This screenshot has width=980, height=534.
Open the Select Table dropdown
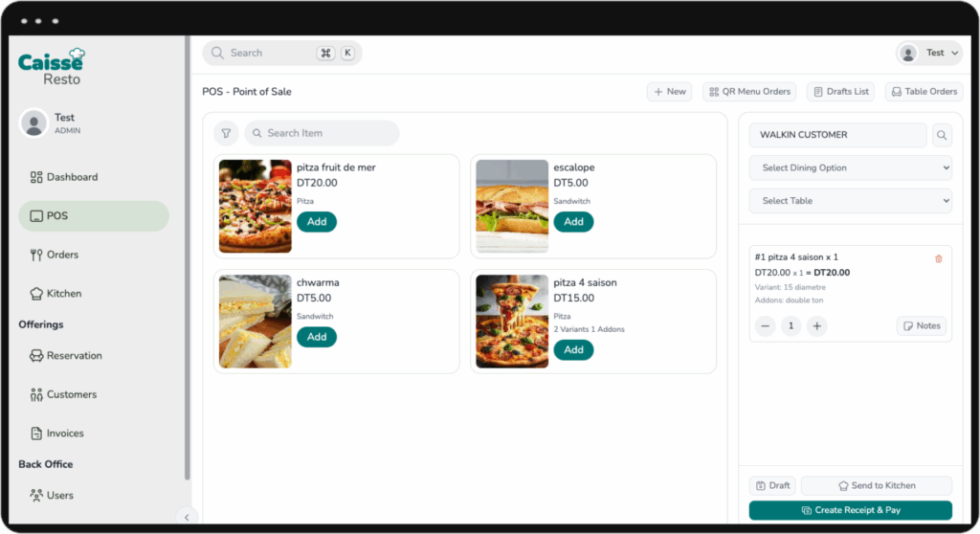point(850,201)
